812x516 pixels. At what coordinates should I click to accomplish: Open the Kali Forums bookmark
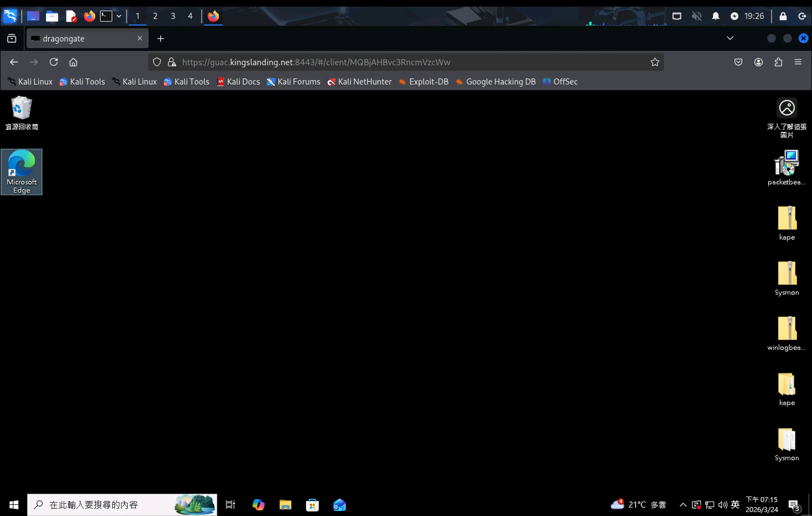click(293, 82)
